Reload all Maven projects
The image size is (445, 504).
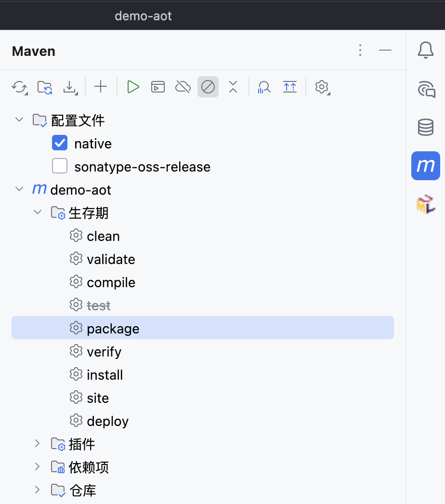(x=19, y=87)
